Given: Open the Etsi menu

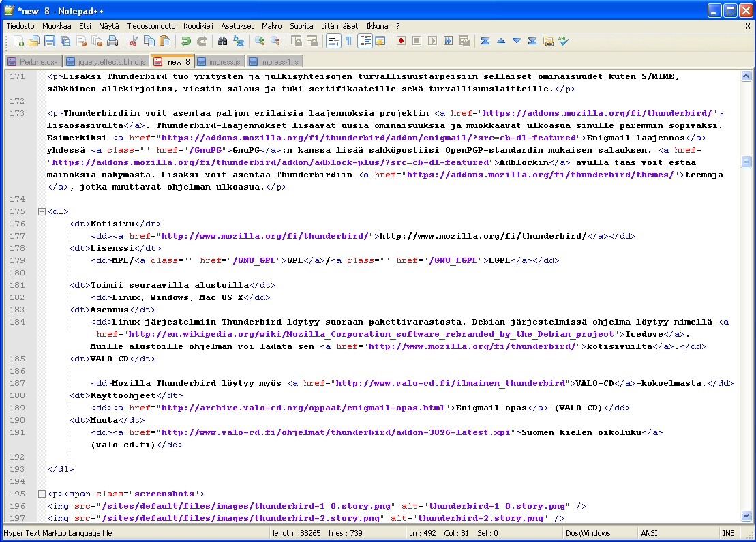Looking at the screenshot, I should [x=85, y=26].
